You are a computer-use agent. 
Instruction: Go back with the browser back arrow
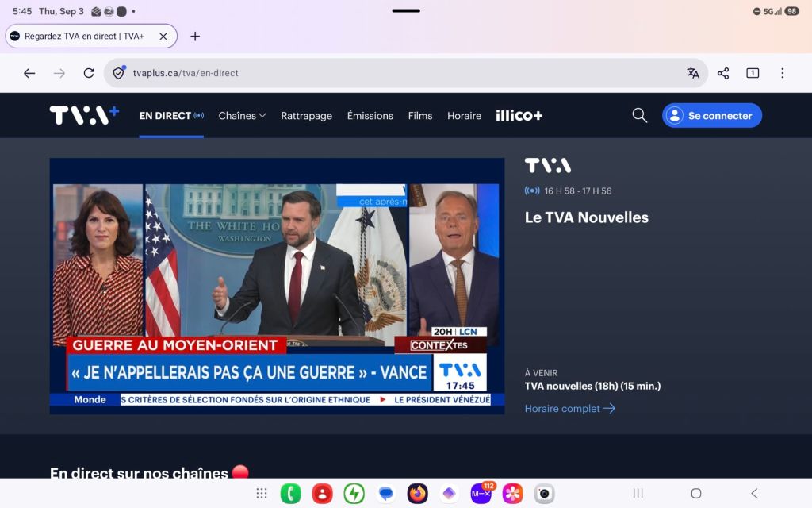coord(29,73)
